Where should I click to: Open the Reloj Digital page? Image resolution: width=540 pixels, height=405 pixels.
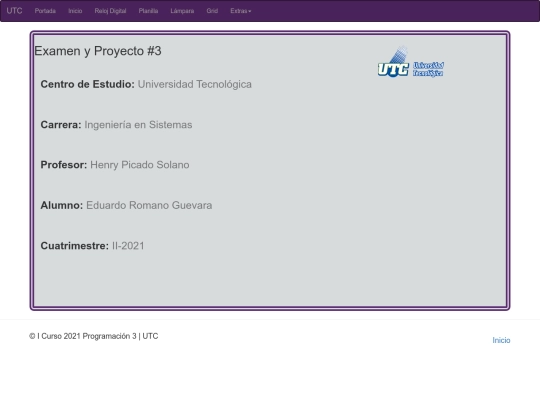110,11
